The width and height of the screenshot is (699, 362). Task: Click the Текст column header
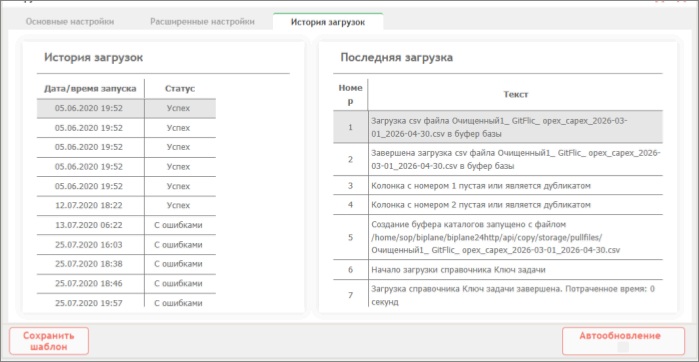tap(516, 95)
